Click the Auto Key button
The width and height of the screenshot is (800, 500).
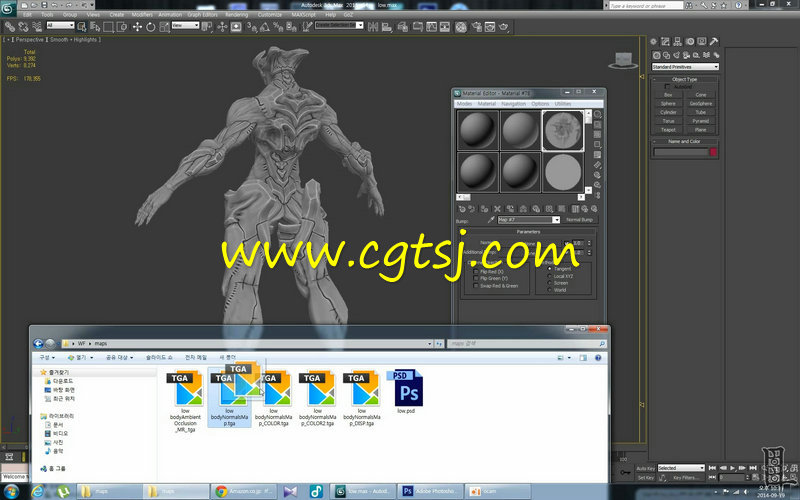pyautogui.click(x=645, y=468)
